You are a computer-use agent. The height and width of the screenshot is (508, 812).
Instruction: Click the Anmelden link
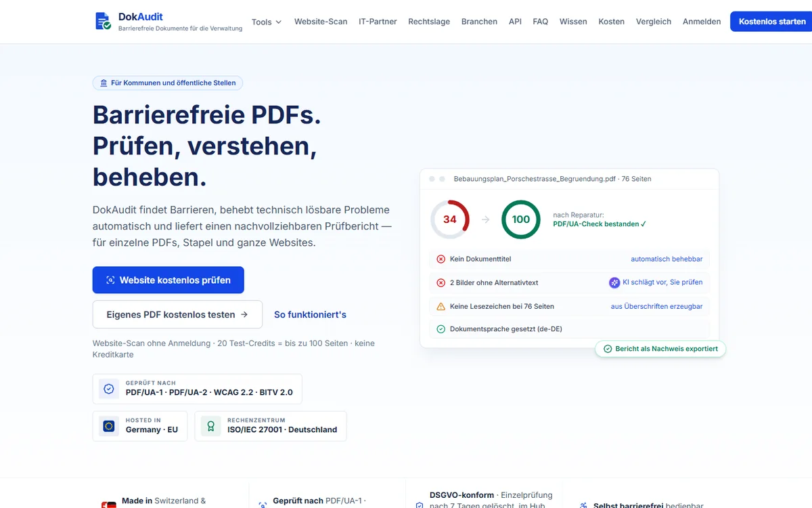coord(702,22)
